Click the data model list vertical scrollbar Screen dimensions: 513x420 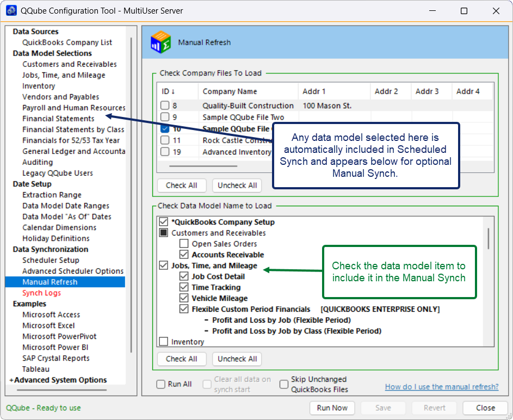(x=489, y=238)
